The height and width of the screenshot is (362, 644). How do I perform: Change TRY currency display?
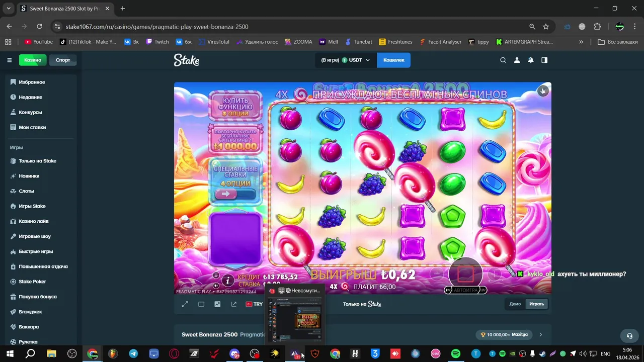pos(254,304)
